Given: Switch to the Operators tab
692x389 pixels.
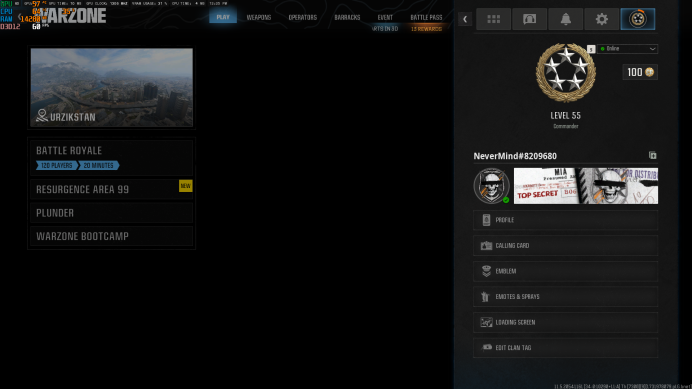Looking at the screenshot, I should [303, 17].
